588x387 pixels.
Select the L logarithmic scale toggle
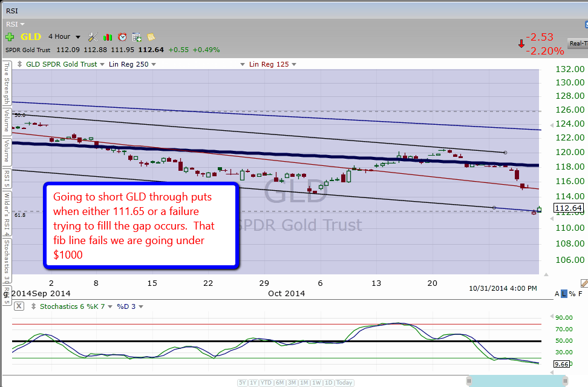564,294
